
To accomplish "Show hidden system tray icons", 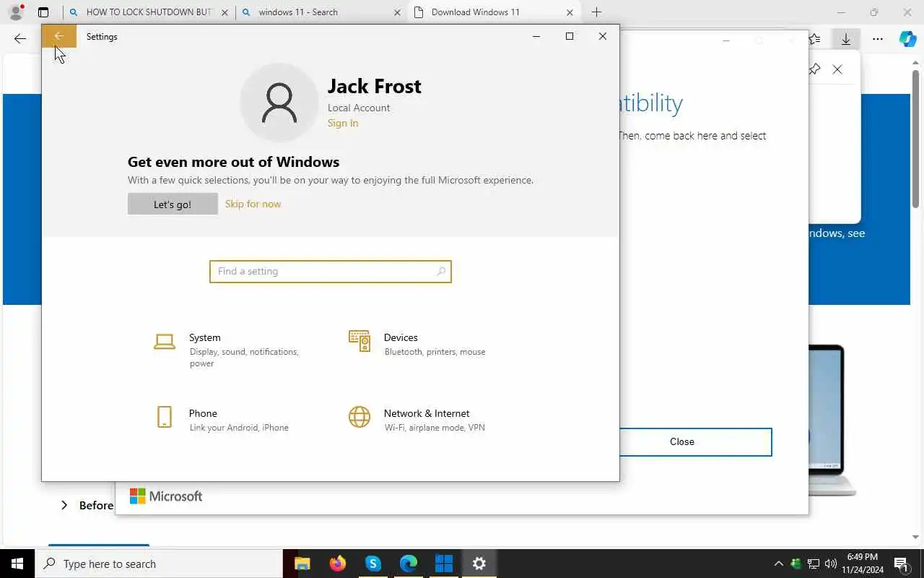I will tap(778, 564).
